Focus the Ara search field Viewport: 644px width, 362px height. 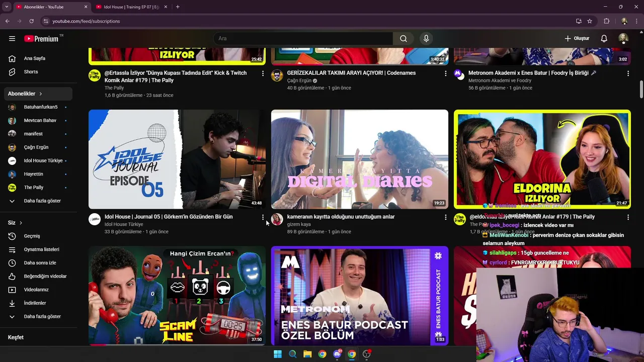[x=303, y=39]
